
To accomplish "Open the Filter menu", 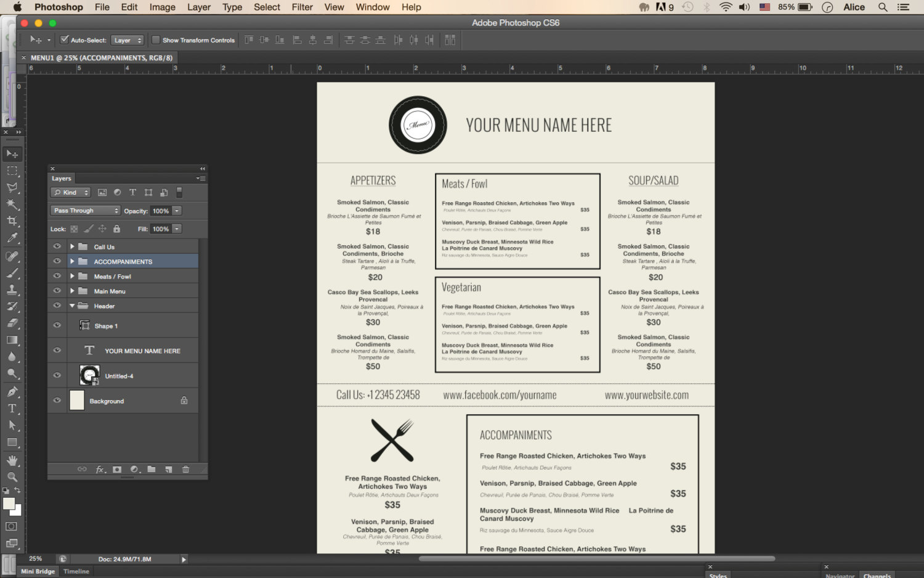I will pyautogui.click(x=302, y=7).
